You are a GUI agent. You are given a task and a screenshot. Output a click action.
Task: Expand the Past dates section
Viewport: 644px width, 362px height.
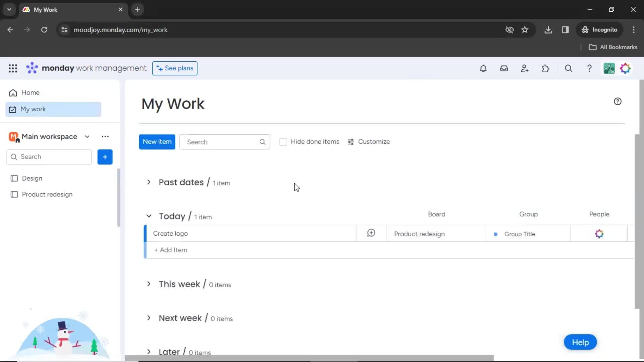point(149,182)
